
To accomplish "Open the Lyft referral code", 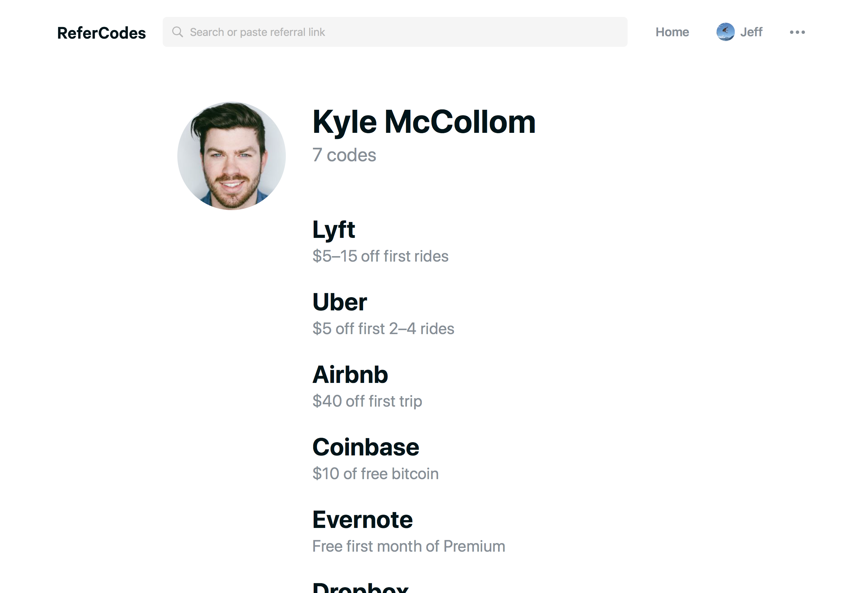I will (333, 229).
